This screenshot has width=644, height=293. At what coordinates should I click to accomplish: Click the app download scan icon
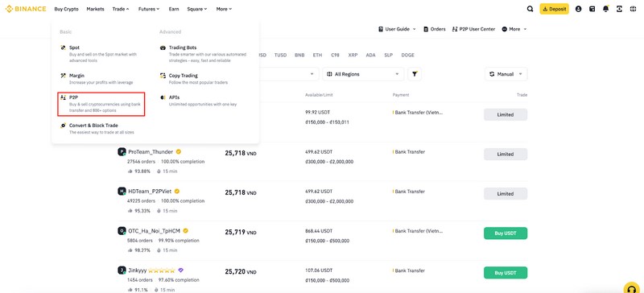coord(619,9)
